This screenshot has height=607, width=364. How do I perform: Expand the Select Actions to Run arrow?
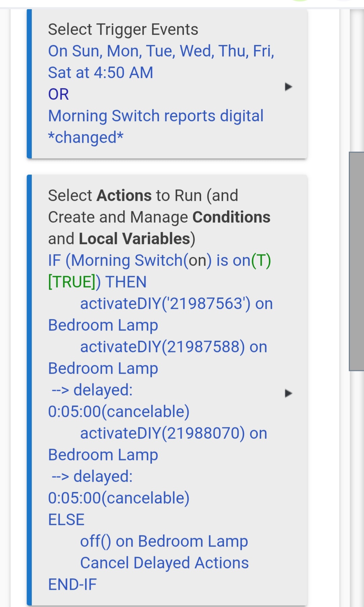coord(288,393)
